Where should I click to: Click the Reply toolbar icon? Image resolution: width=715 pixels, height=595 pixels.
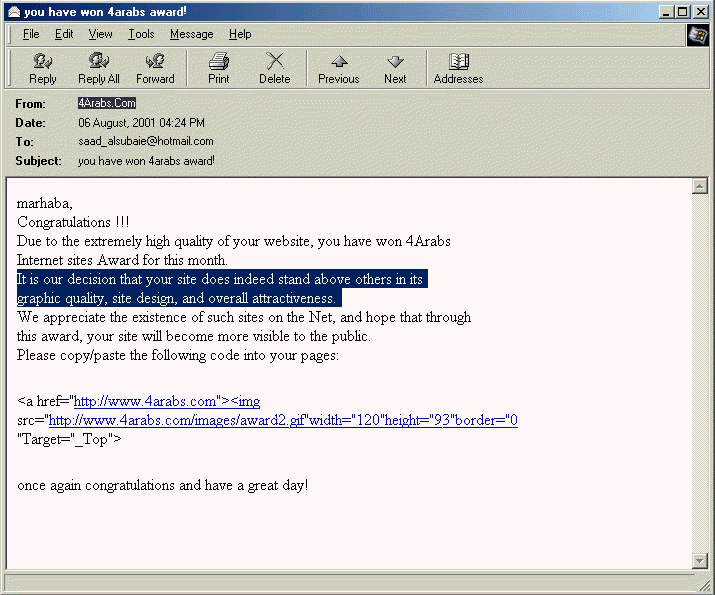(42, 68)
